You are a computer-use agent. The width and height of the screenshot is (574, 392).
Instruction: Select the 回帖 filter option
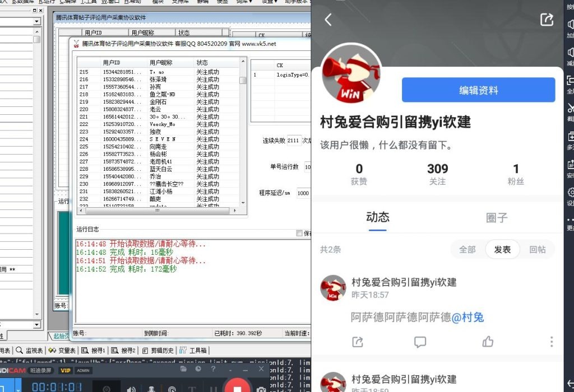[x=537, y=250]
